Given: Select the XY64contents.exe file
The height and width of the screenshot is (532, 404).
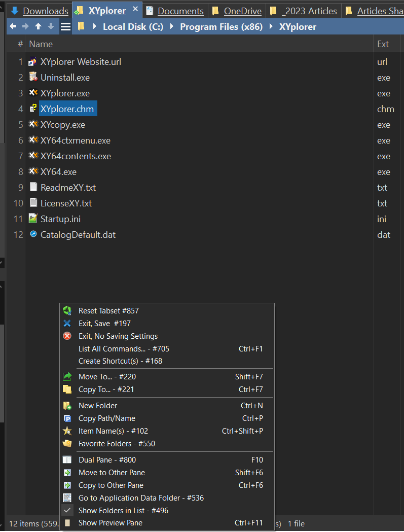Looking at the screenshot, I should [76, 156].
